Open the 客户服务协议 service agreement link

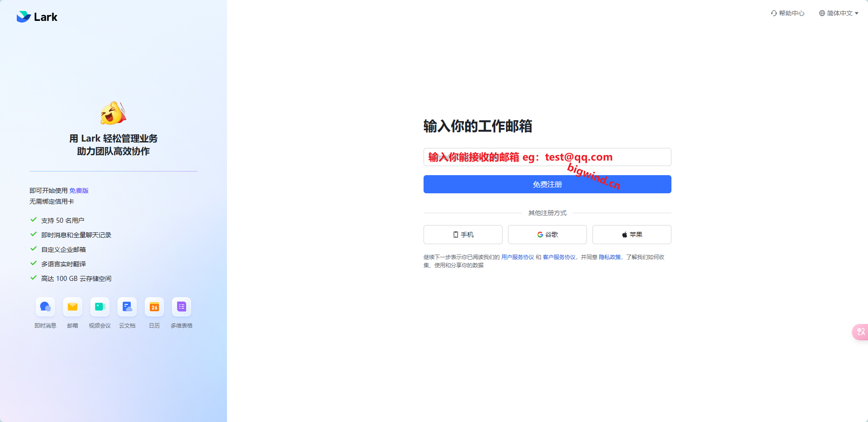559,257
